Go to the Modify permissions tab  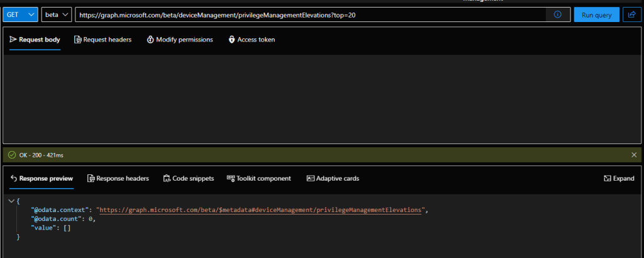[180, 40]
